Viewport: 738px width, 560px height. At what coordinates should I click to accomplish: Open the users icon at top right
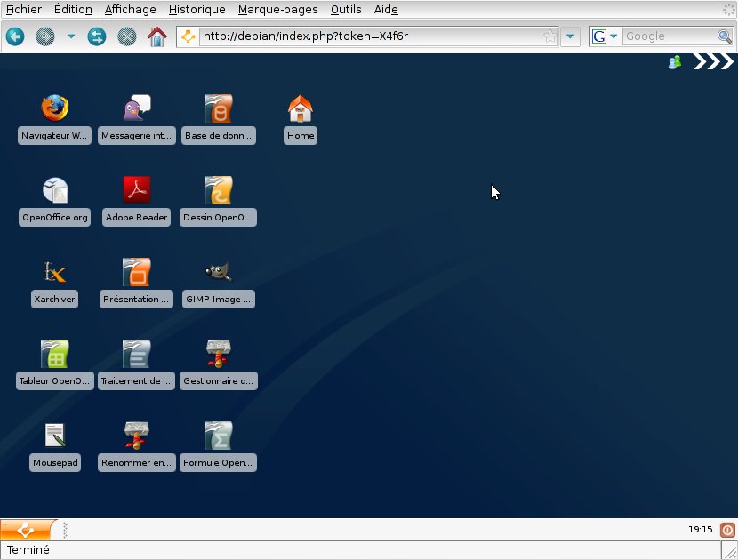675,62
